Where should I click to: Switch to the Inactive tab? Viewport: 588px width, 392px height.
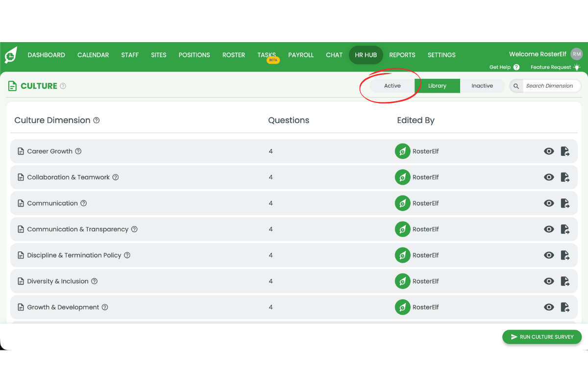(x=482, y=86)
